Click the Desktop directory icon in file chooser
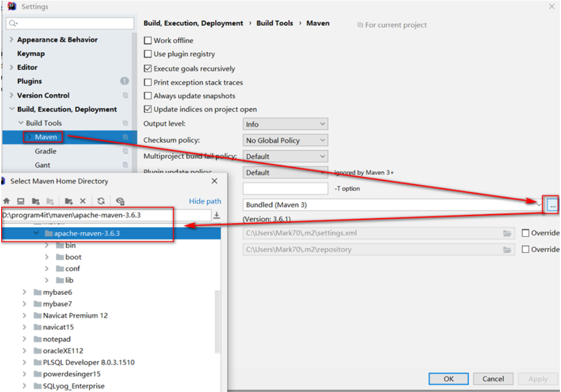 click(21, 201)
